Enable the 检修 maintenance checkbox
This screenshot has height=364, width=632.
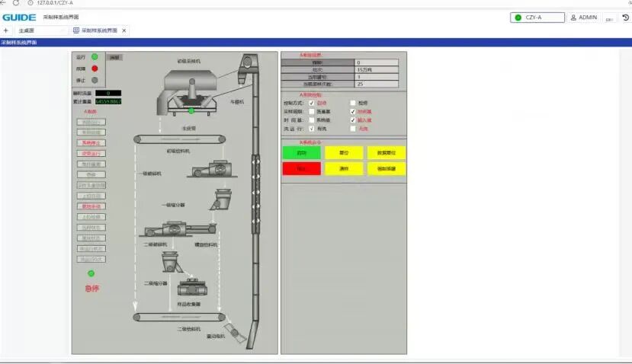(x=352, y=102)
